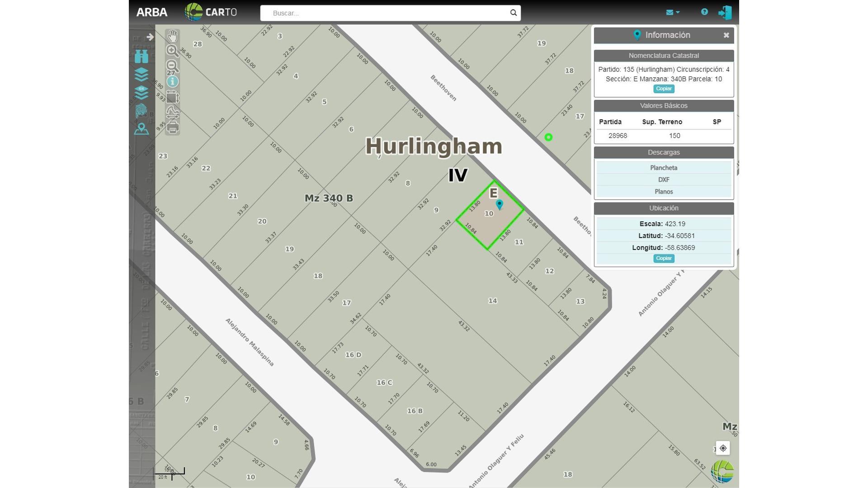Click the Latitud value -34.60581

click(x=680, y=236)
